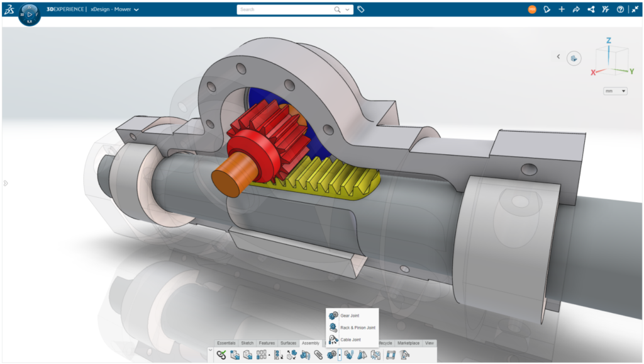Open the component pattern tool in Assembly toolbar

(262, 353)
